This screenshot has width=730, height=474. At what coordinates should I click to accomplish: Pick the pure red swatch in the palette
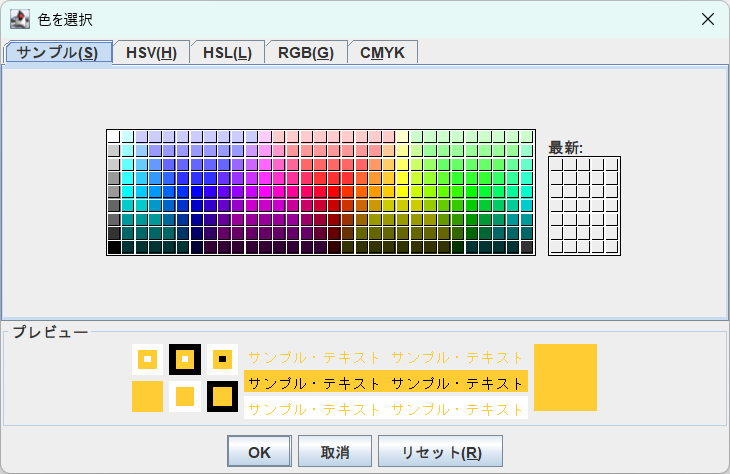click(x=334, y=192)
